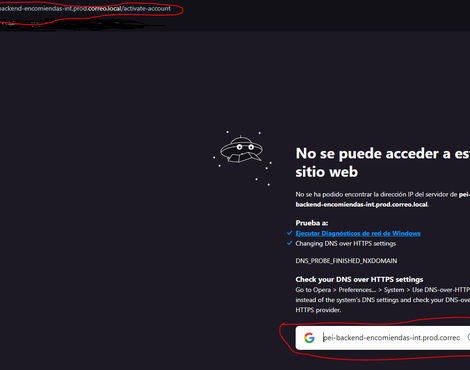Click the Google logo in the search box

point(309,338)
